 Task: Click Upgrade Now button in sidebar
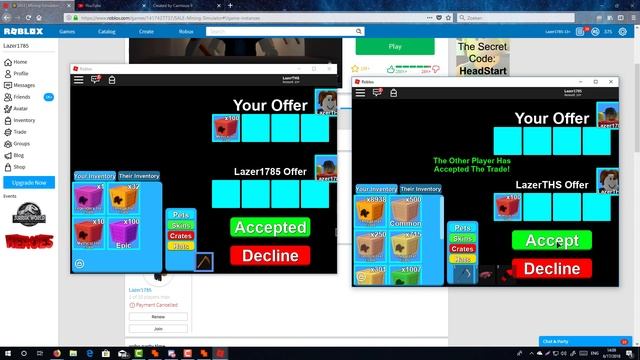tap(29, 182)
